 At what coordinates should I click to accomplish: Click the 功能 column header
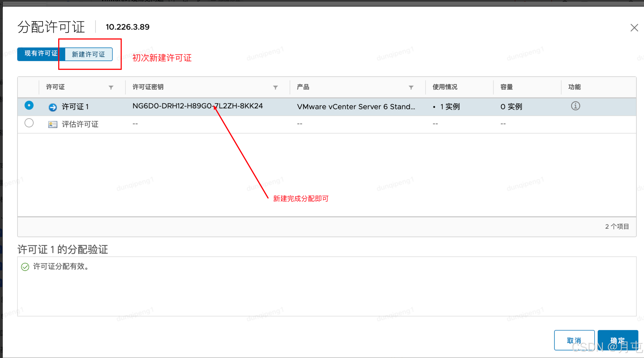tap(574, 87)
